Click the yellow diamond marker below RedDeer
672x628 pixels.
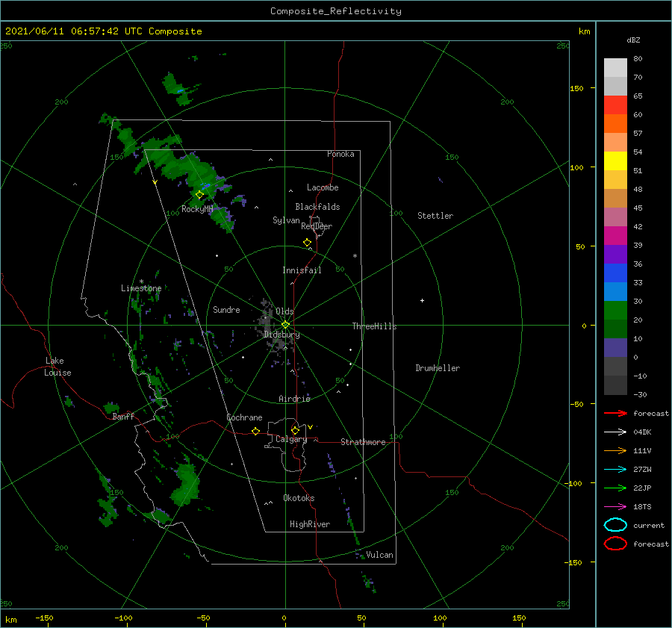point(307,243)
